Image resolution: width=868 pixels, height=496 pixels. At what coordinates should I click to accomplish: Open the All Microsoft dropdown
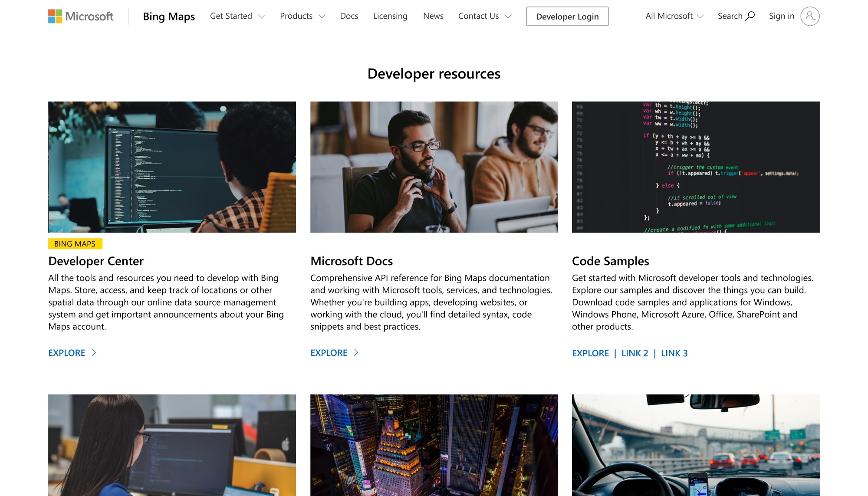674,16
